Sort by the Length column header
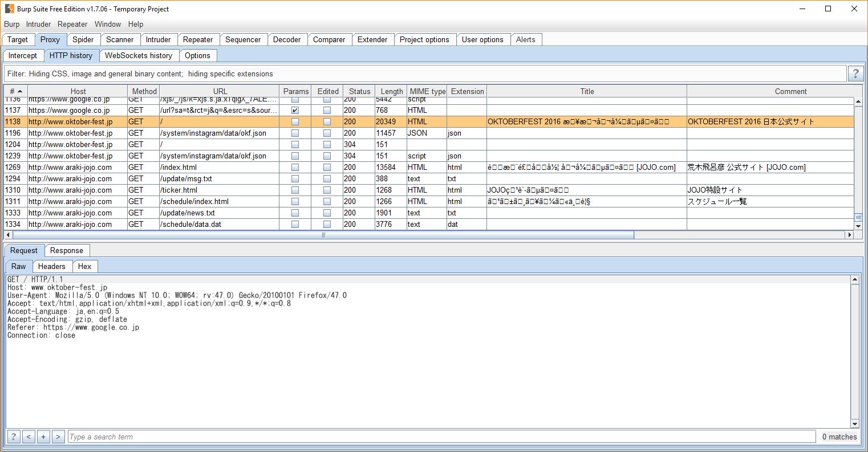 click(x=392, y=91)
